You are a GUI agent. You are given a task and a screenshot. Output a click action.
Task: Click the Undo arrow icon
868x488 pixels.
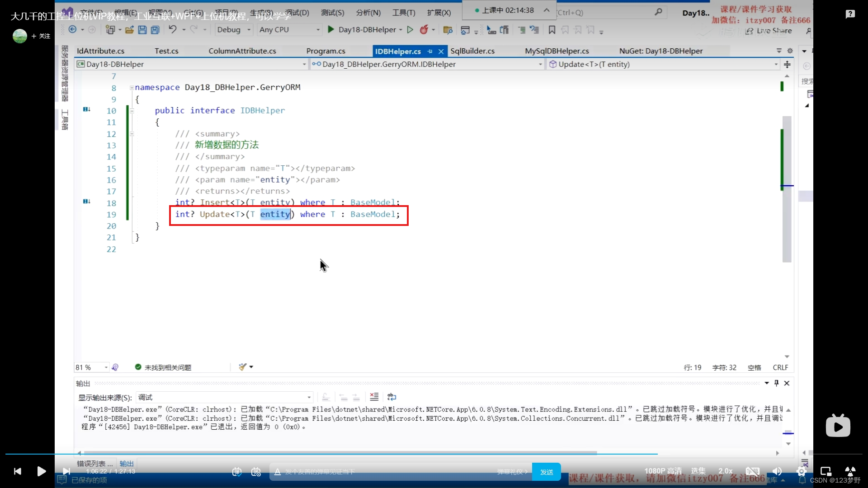point(173,29)
